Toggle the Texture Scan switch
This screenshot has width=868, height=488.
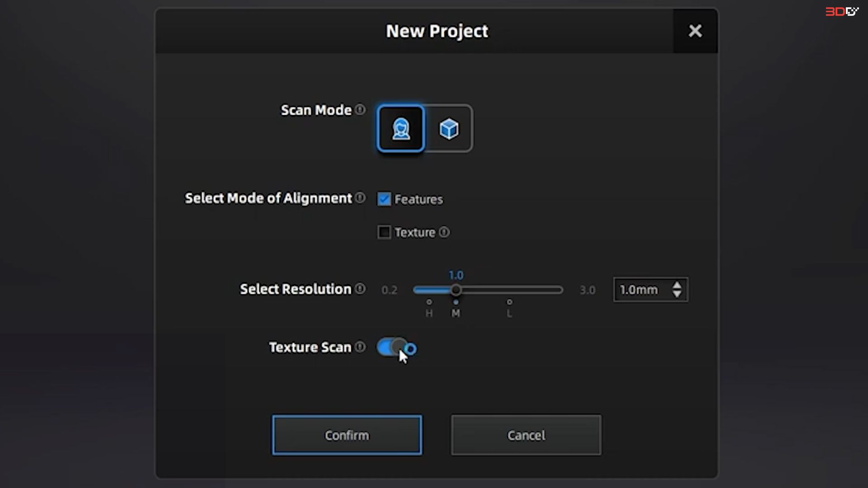point(392,347)
